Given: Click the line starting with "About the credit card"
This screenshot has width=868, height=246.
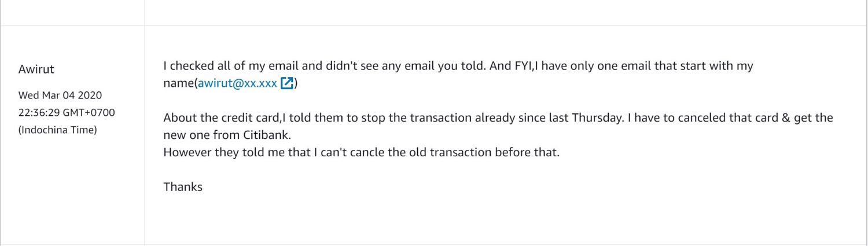Looking at the screenshot, I should click(x=498, y=118).
